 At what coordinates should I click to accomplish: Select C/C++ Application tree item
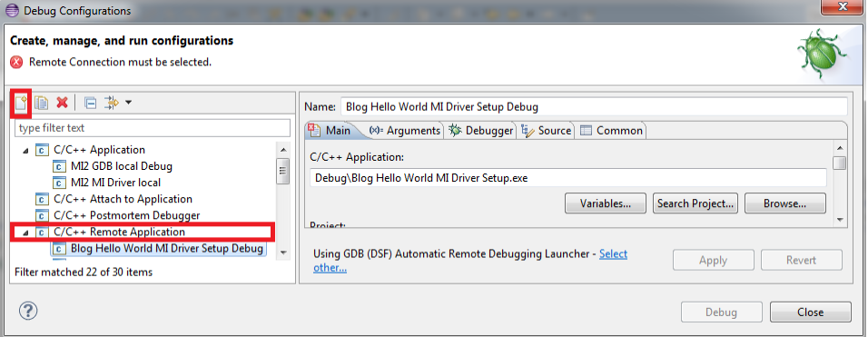99,149
